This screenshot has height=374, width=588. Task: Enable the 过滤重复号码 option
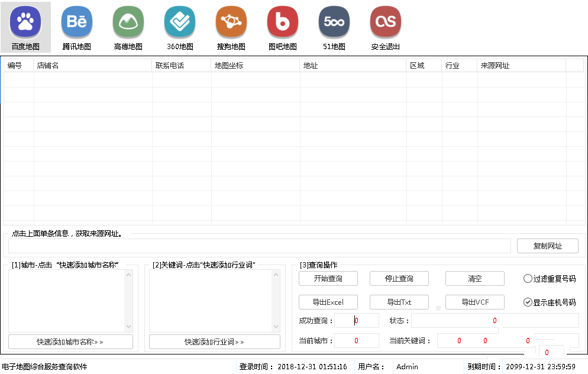click(550, 279)
